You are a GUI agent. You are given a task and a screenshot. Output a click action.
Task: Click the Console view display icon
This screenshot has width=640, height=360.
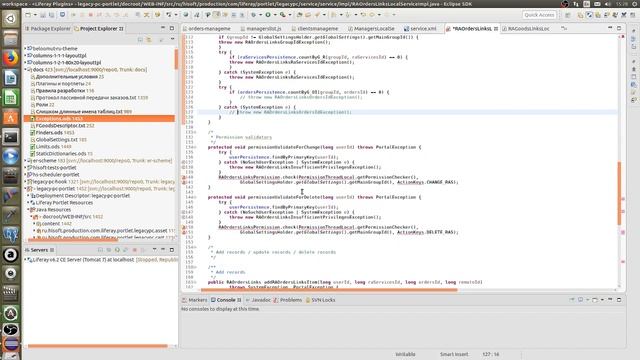[580, 300]
